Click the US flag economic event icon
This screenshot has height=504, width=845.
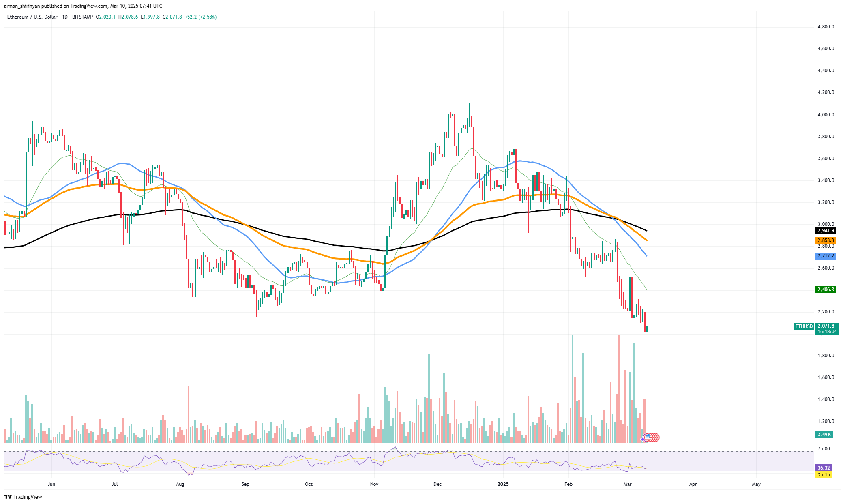coord(648,437)
